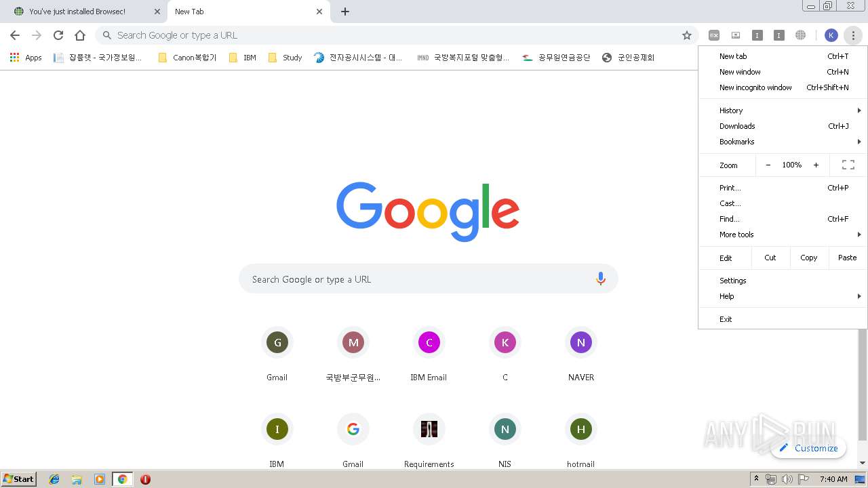Open the 국방부군무원 shortcut tile
This screenshot has width=868, height=488.
tap(353, 355)
